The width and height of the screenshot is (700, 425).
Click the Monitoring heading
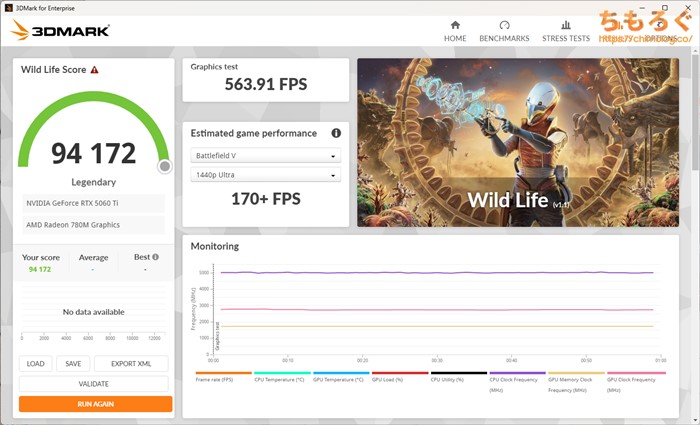point(215,246)
